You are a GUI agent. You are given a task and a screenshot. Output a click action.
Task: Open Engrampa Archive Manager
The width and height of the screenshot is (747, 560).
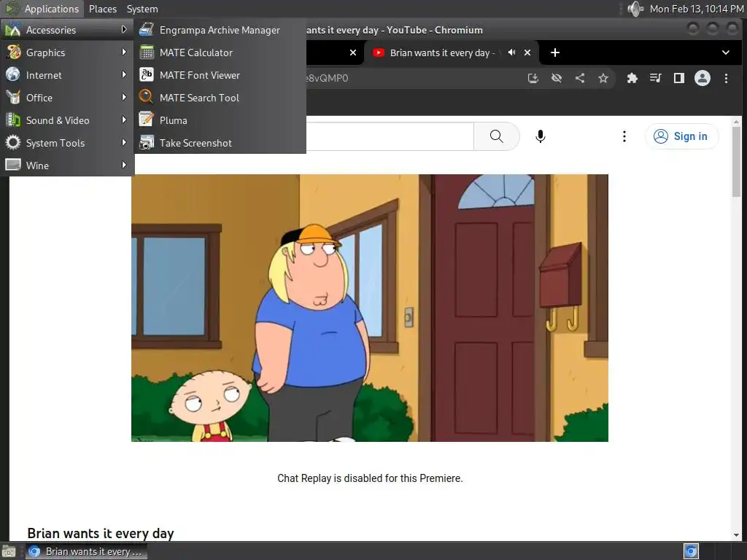click(220, 30)
